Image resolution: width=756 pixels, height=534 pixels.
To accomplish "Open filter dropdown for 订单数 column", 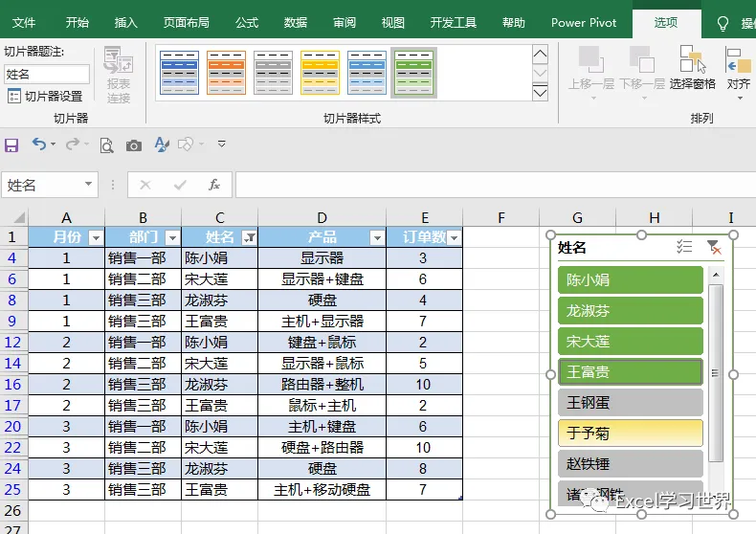I will [x=455, y=237].
